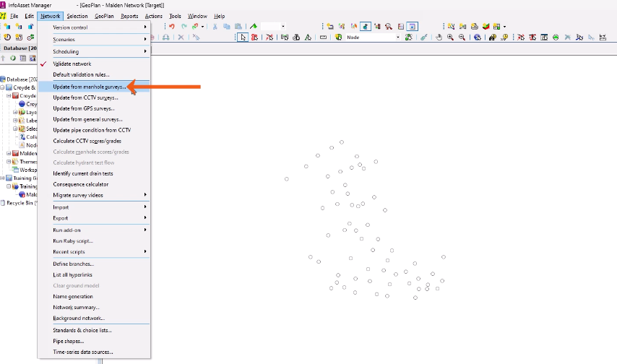Image resolution: width=617 pixels, height=364 pixels.
Task: Click the delete X toolbar icon
Action: pyautogui.click(x=181, y=38)
